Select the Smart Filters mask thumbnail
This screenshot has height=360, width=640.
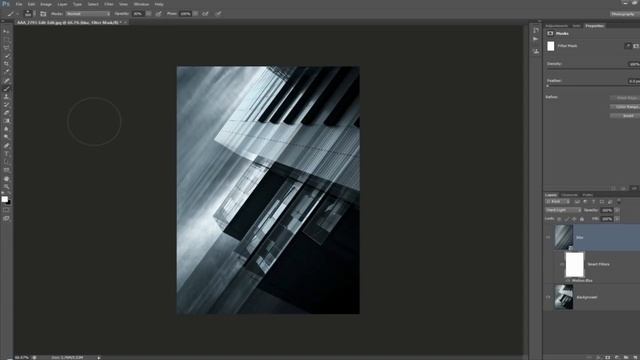[x=575, y=264]
